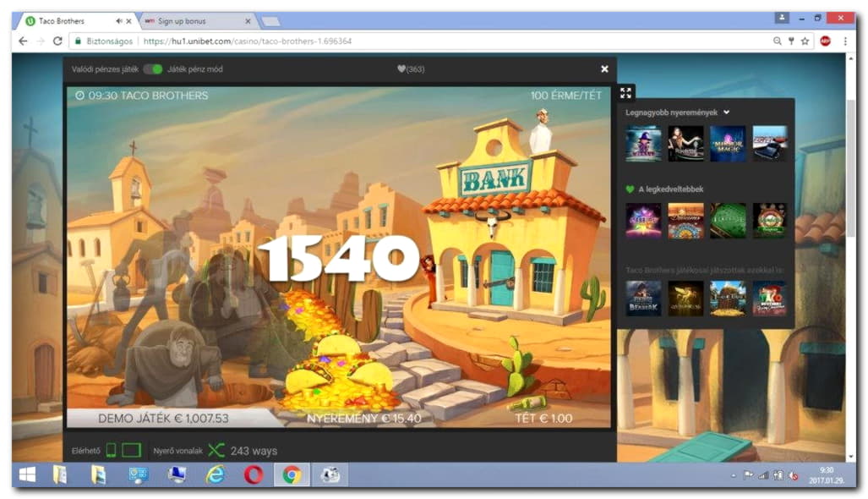Click the NYEREMÉNY € 15.40 display
The image size is (868, 499).
click(363, 419)
